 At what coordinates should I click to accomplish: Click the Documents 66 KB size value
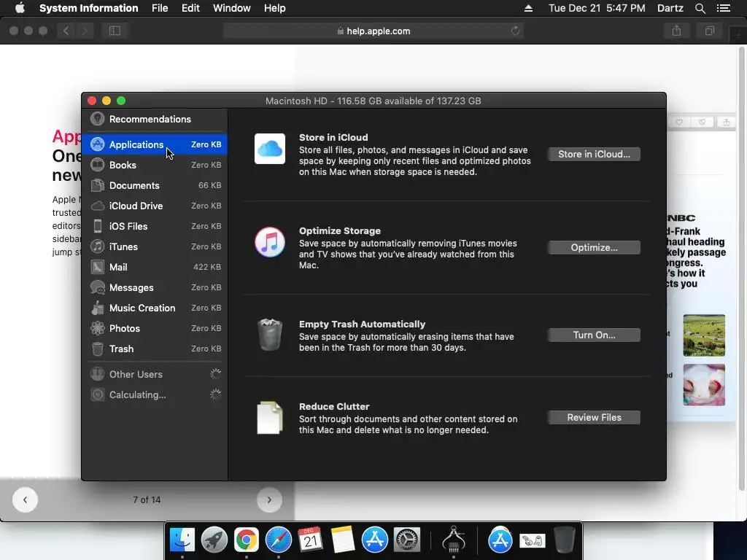[x=209, y=185]
